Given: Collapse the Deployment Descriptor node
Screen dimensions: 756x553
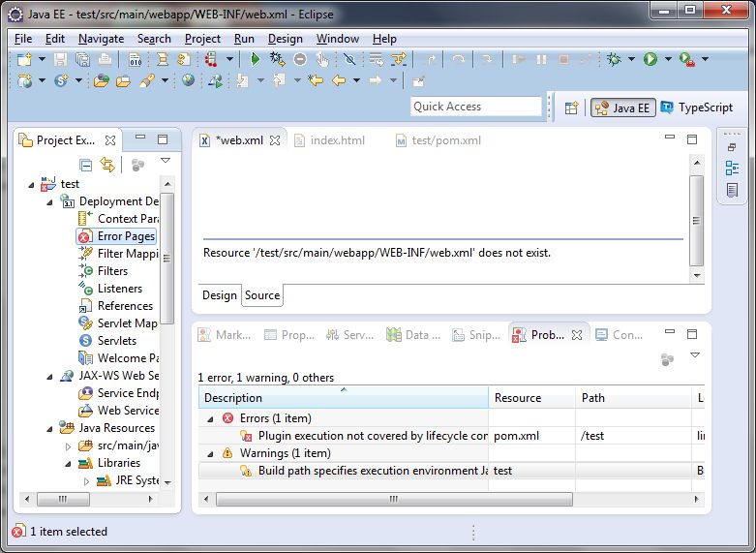Looking at the screenshot, I should click(49, 202).
